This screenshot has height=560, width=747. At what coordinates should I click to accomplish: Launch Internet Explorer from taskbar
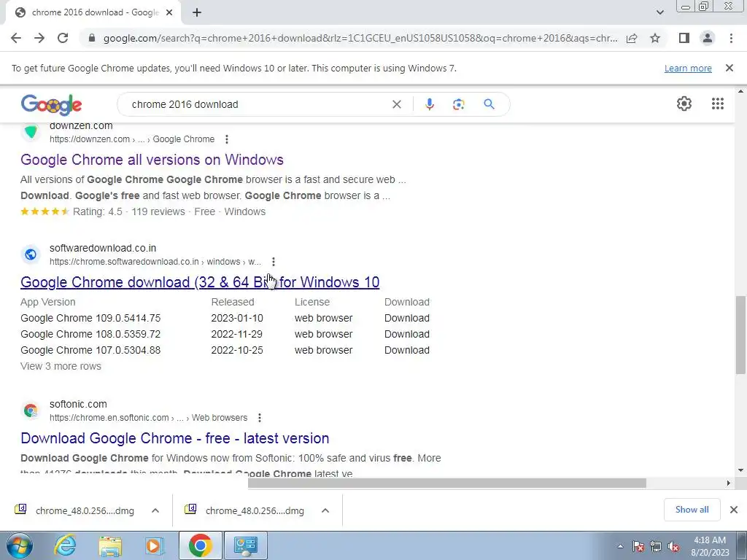click(x=65, y=545)
